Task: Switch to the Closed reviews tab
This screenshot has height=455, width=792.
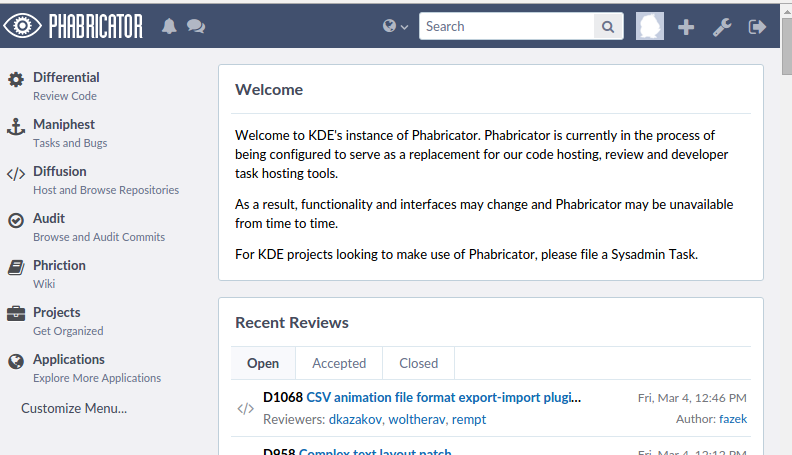Action: pos(418,363)
